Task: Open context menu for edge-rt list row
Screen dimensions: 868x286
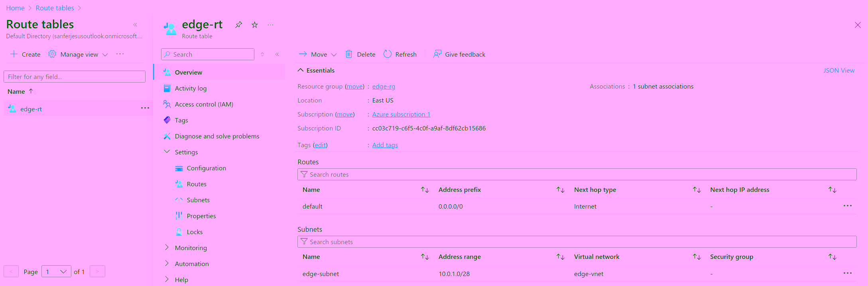Action: (145, 108)
